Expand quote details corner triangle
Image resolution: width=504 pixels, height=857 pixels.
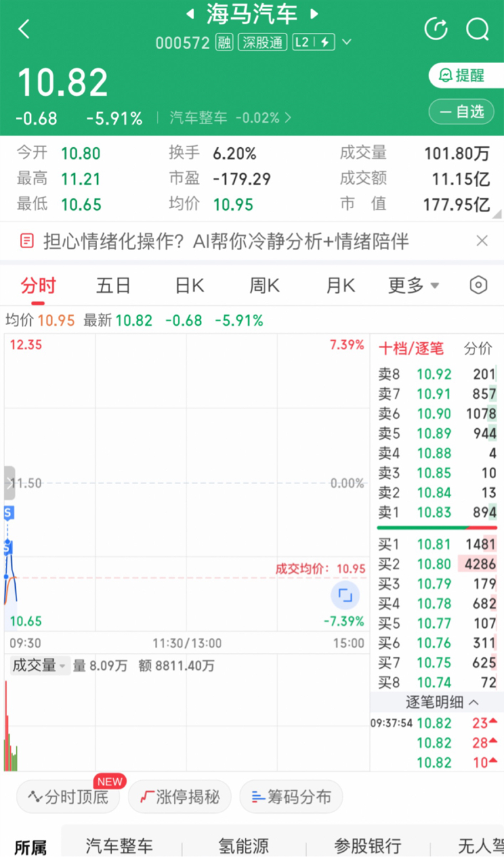[x=498, y=215]
